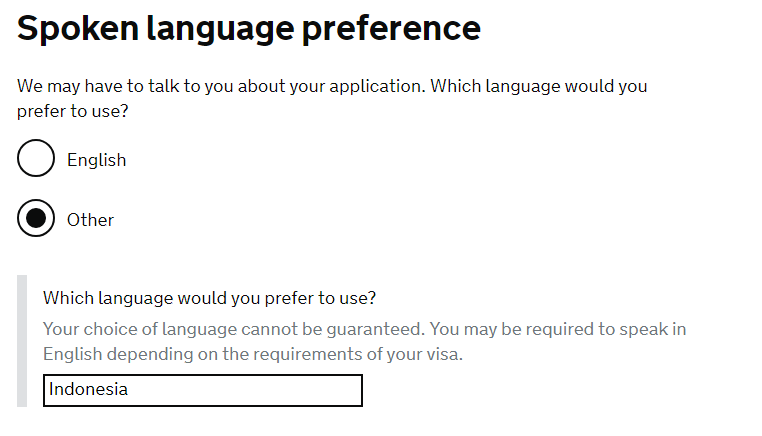The width and height of the screenshot is (762, 436).
Task: Click the intro sentence "We may have to talk to you"
Action: [120, 86]
